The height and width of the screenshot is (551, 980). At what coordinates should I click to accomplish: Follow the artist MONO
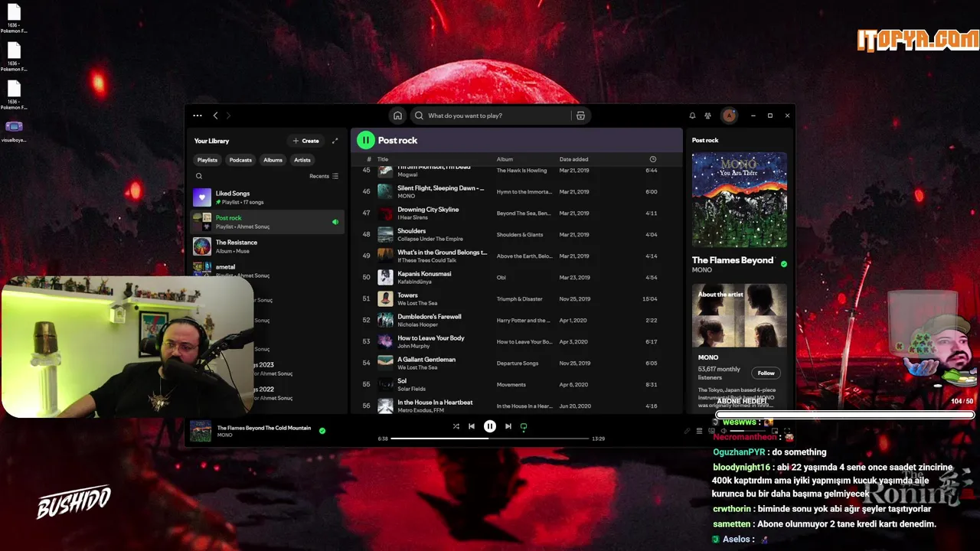[x=766, y=373]
